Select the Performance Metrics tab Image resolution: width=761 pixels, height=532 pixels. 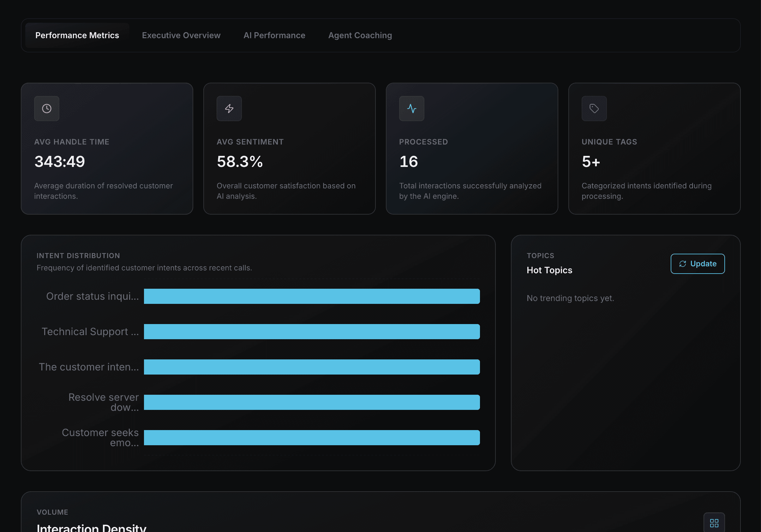77,35
